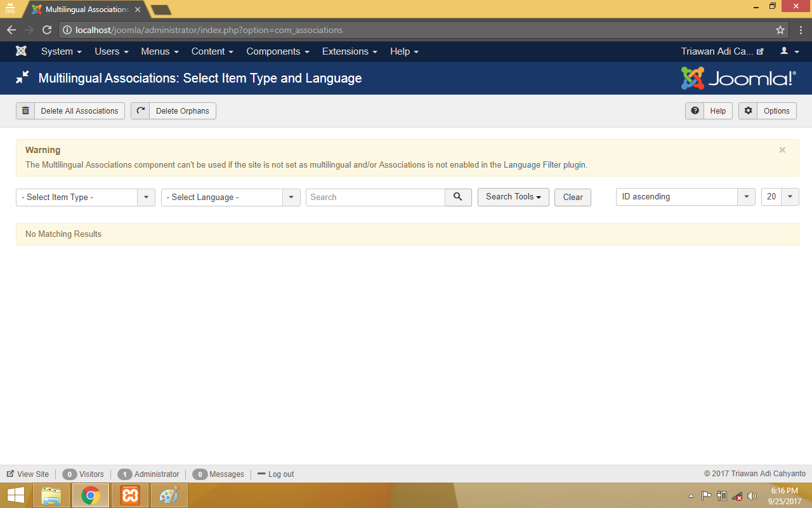
Task: Open the Extensions menu
Action: click(x=349, y=51)
